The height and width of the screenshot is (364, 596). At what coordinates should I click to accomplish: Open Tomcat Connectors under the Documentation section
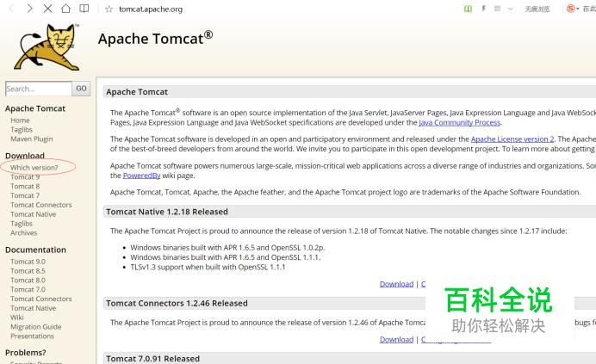(41, 299)
